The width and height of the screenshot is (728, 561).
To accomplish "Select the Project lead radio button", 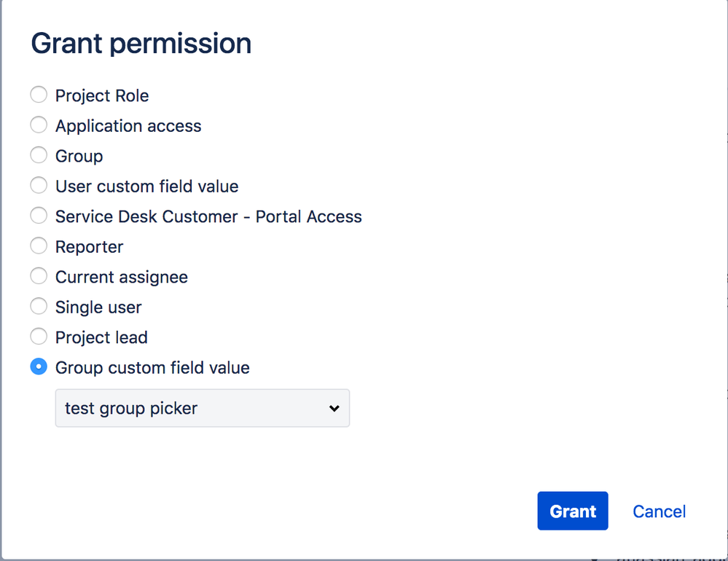I will [x=39, y=337].
